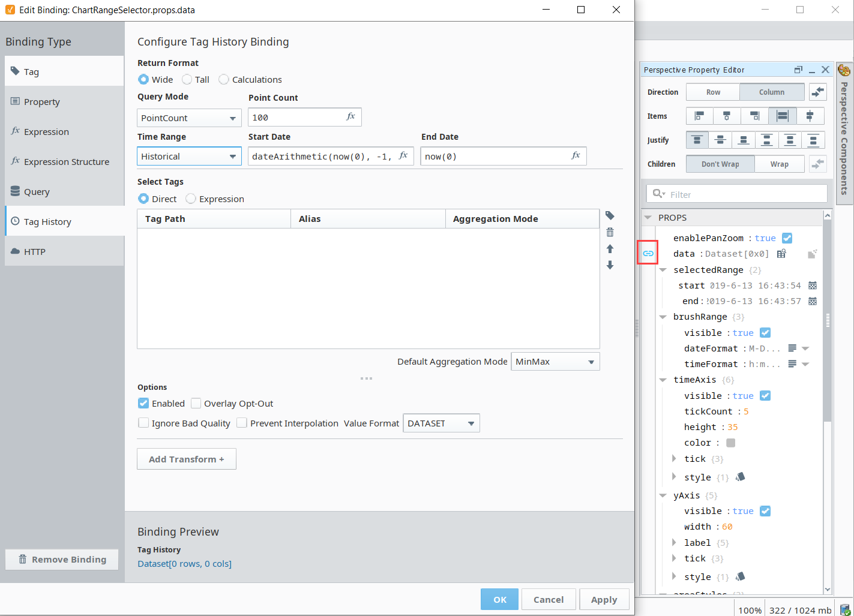
Task: Align items to center in Items row
Action: tap(727, 116)
